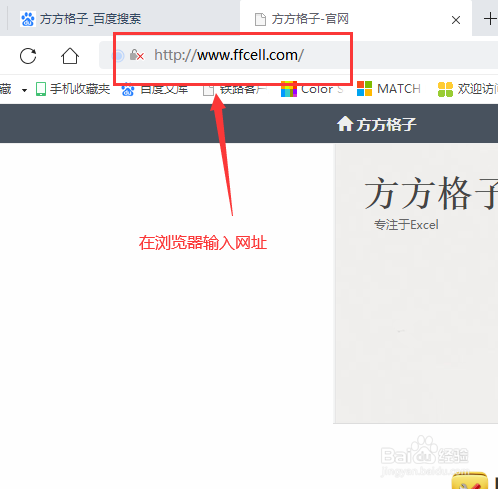The height and width of the screenshot is (489, 498).
Task: Click the house icon in site navbar
Action: pyautogui.click(x=345, y=124)
